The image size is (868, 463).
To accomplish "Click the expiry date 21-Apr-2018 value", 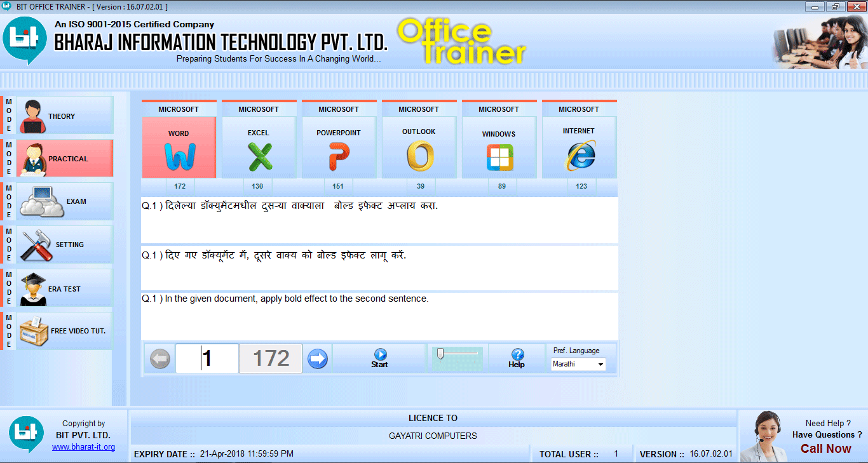I will (x=247, y=454).
